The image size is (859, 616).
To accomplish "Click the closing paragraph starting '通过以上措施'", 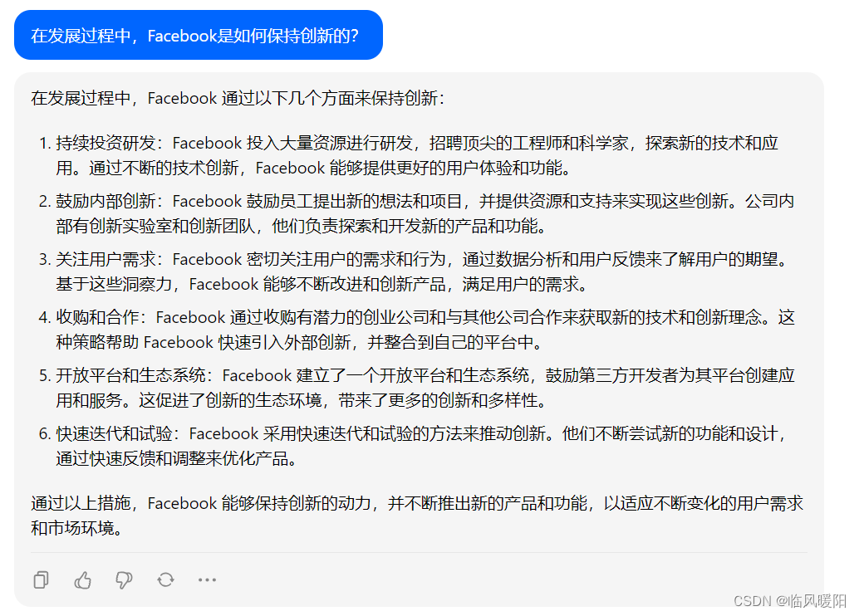I will coord(417,515).
